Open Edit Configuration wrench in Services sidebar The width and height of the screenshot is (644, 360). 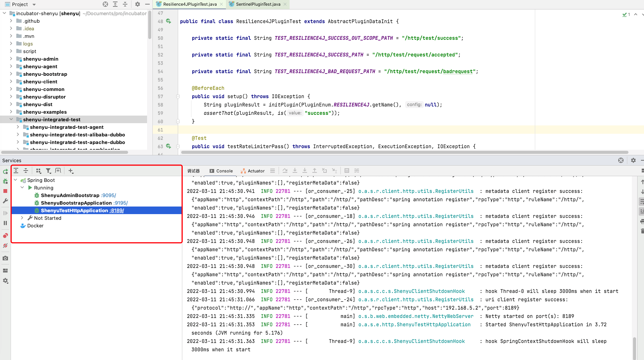click(x=5, y=201)
